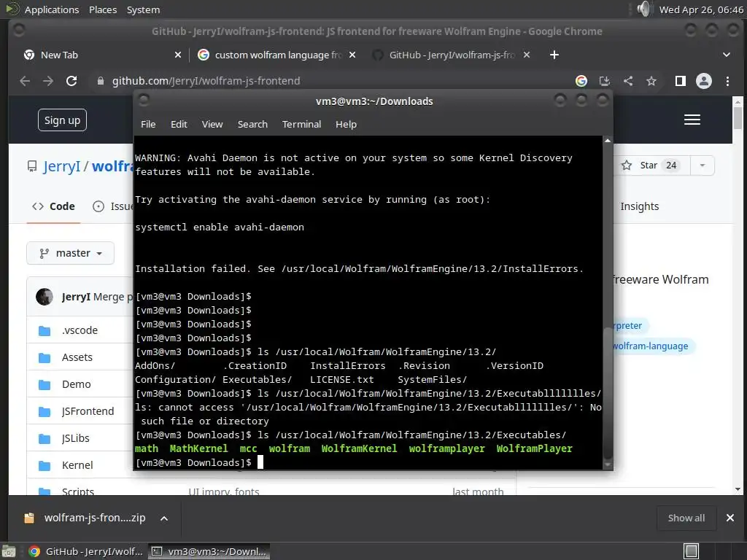Viewport: 747px width, 560px height.
Task: Focus the terminal window in taskbar
Action: click(209, 551)
